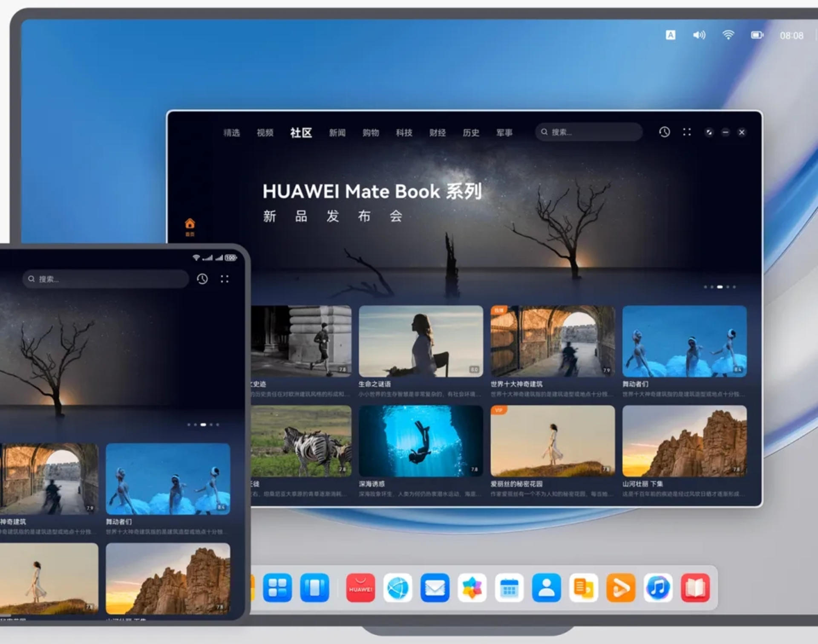Image resolution: width=818 pixels, height=644 pixels.
Task: Open the 深海诱惑 diver video thumbnail
Action: click(421, 441)
